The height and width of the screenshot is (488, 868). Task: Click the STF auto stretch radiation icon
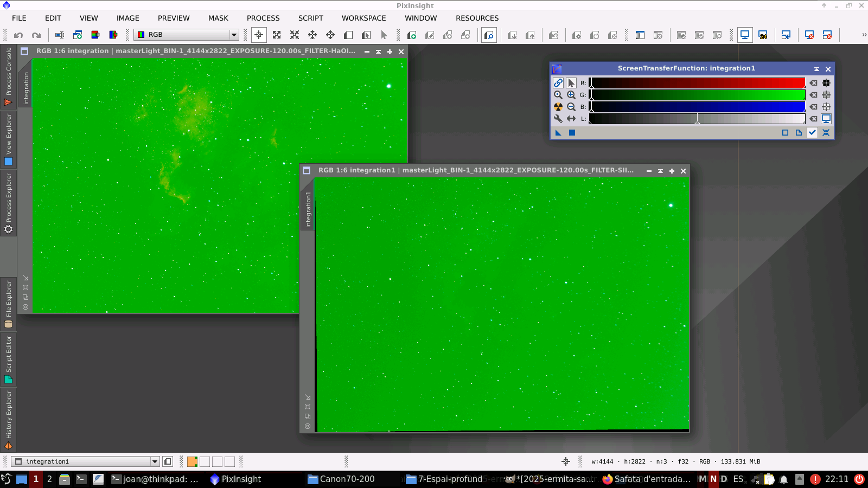558,107
